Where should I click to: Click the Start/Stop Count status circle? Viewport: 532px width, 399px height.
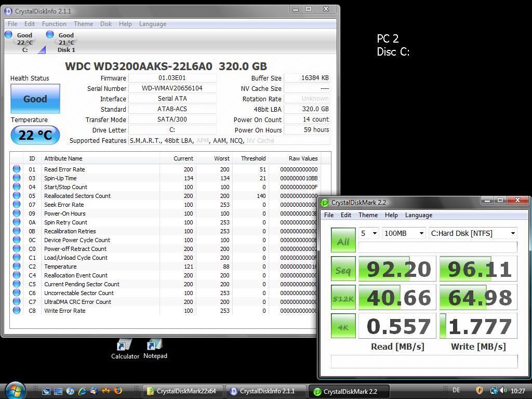[17, 187]
